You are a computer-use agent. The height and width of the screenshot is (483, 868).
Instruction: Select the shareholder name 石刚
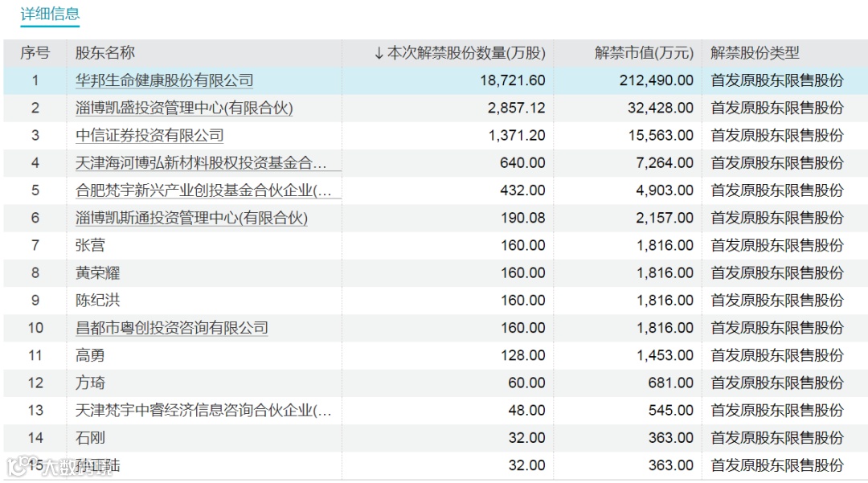90,438
